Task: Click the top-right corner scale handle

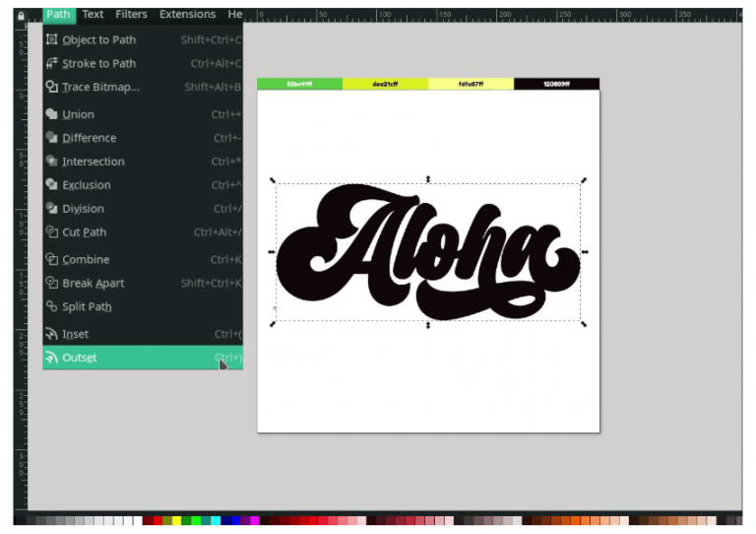Action: pyautogui.click(x=584, y=180)
